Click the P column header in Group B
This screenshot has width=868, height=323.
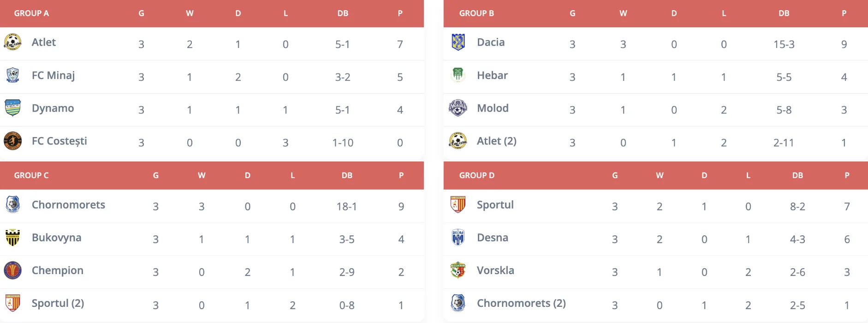click(844, 13)
